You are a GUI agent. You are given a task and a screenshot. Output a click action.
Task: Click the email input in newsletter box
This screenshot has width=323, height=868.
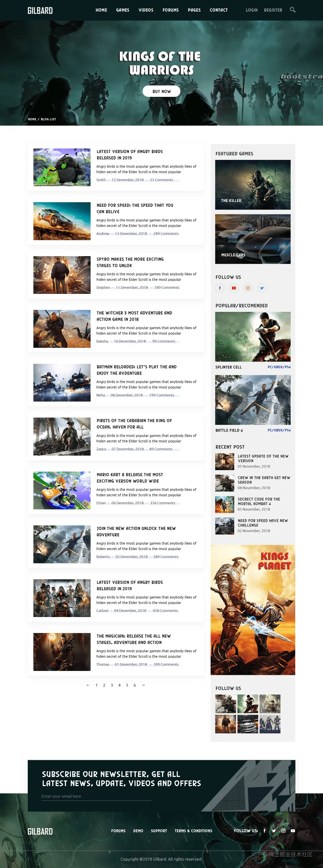(96, 796)
